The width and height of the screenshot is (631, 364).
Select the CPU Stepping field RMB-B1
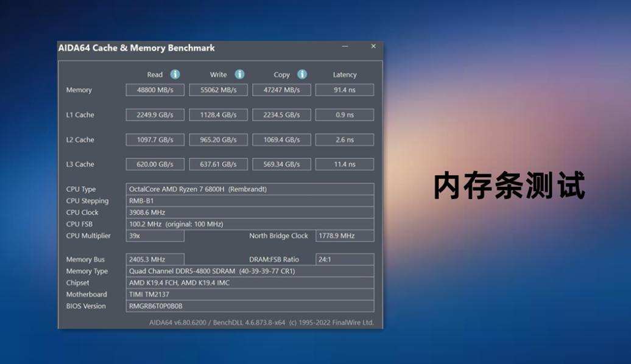coord(250,201)
